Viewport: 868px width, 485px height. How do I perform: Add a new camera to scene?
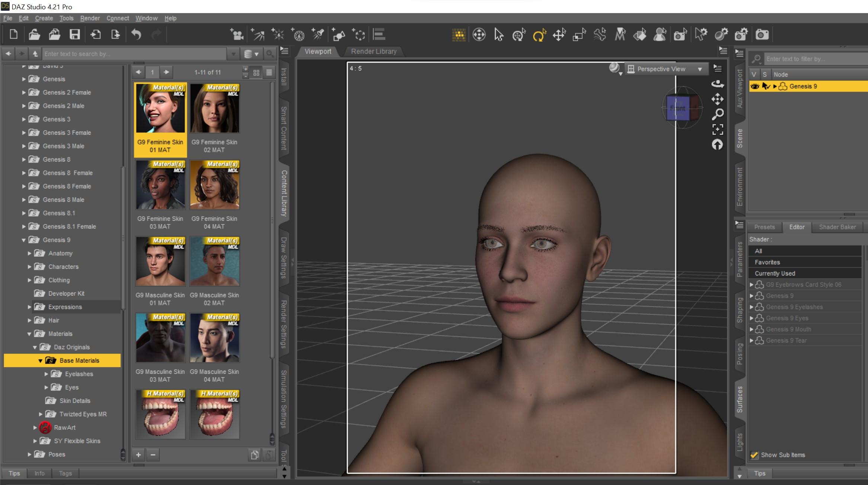pyautogui.click(x=237, y=35)
